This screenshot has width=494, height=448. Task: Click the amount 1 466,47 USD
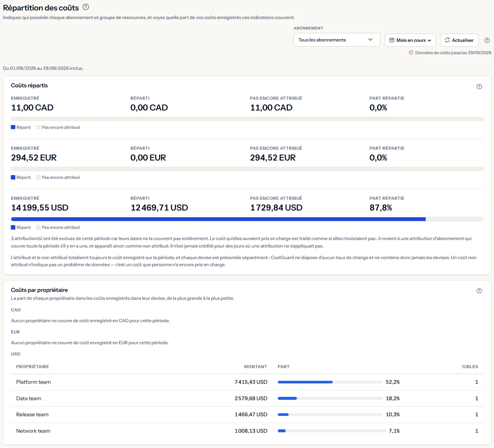click(x=251, y=414)
